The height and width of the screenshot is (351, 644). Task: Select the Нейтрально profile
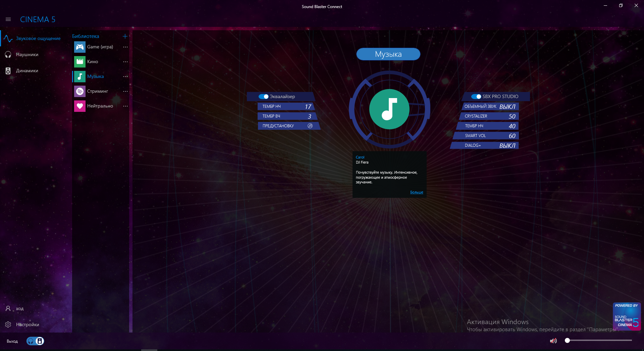coord(100,106)
